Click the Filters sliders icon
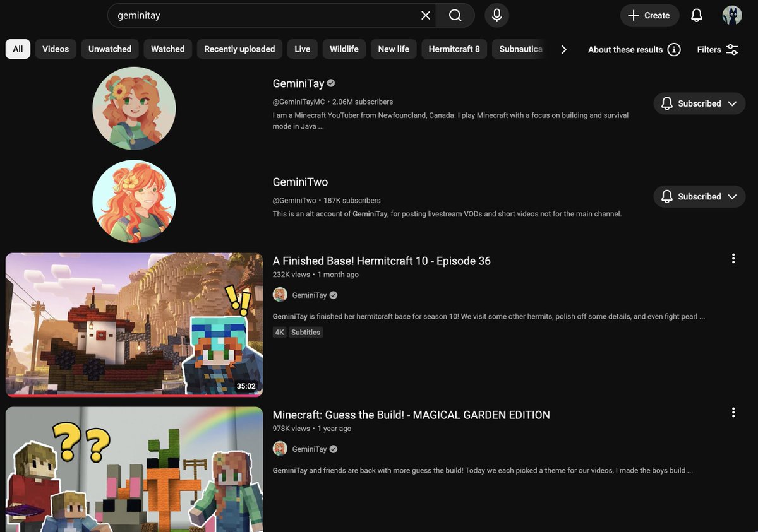The height and width of the screenshot is (532, 758). pyautogui.click(x=732, y=49)
